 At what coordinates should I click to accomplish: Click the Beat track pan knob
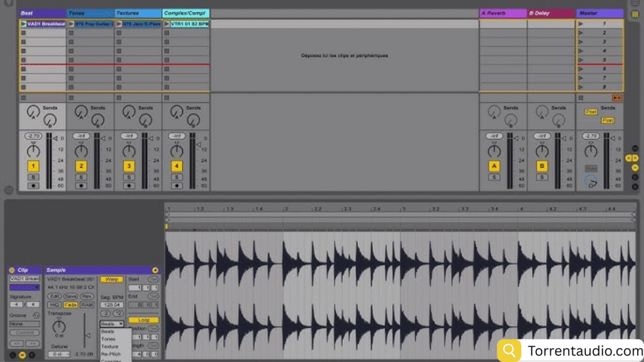point(33,151)
